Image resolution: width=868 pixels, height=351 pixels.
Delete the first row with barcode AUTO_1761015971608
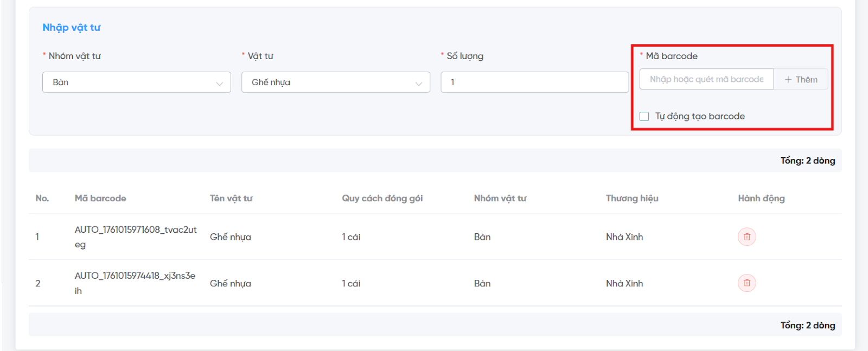746,237
